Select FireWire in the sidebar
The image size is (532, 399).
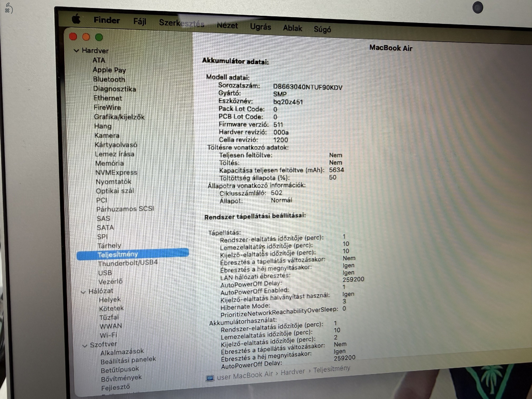click(x=107, y=107)
